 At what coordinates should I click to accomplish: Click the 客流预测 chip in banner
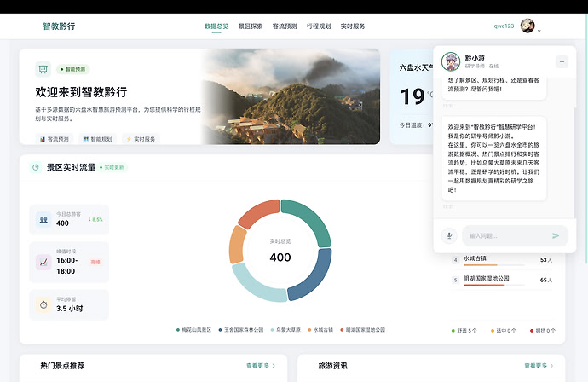55,139
